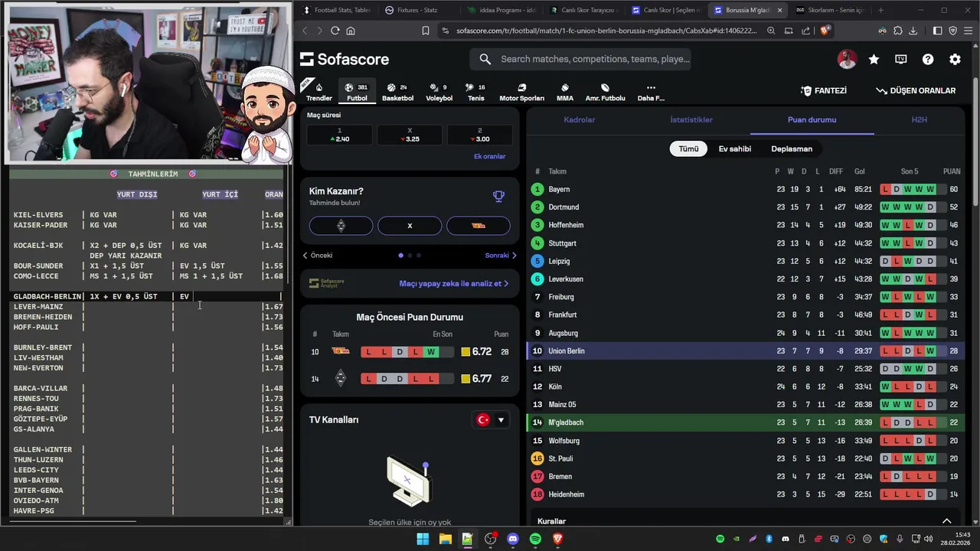Open File Explorer from the taskbar

point(445,539)
